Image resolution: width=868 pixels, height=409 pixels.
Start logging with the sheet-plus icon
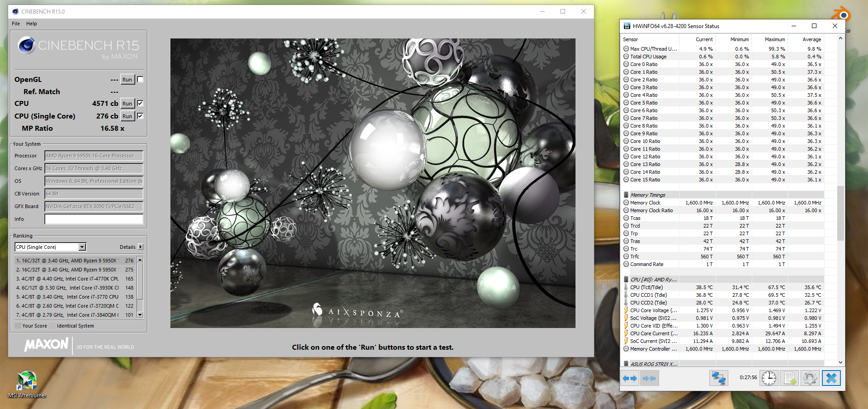click(x=789, y=378)
